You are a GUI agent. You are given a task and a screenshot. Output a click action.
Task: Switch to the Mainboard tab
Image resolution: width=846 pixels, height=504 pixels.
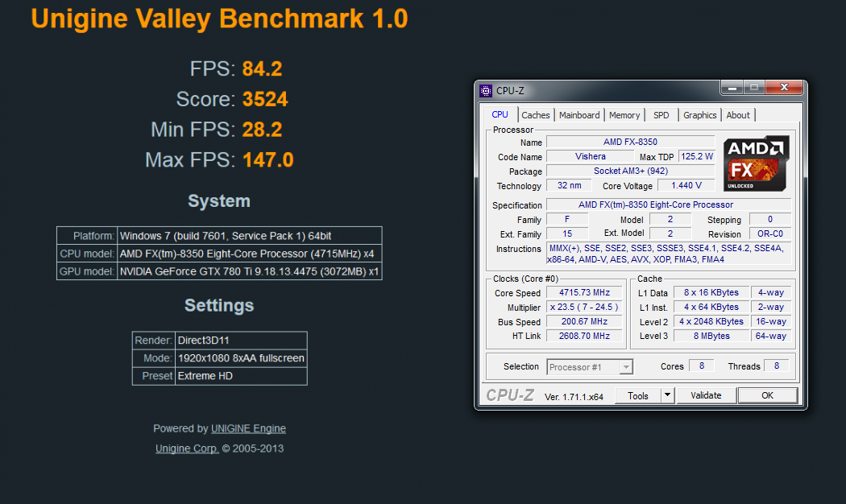(579, 115)
